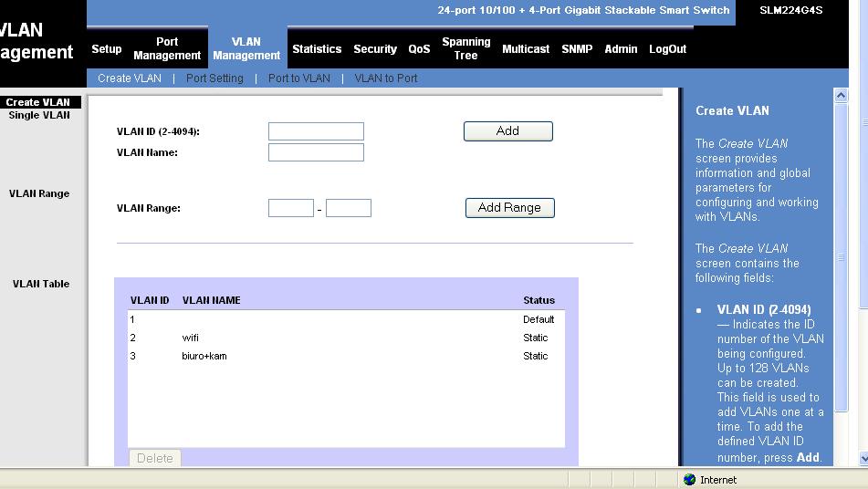Click the Delete button below VLAN table
The width and height of the screenshot is (868, 489).
155,458
